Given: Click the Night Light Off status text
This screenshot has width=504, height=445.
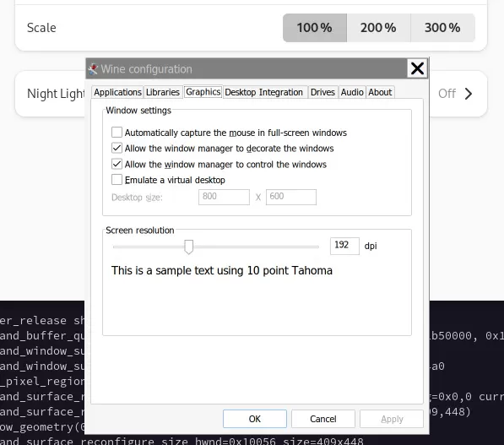Looking at the screenshot, I should [447, 94].
